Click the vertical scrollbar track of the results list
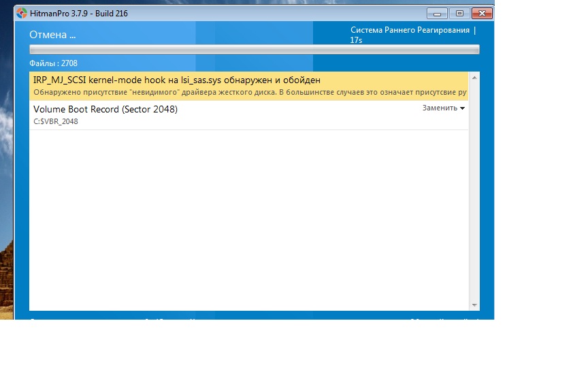 [474, 204]
